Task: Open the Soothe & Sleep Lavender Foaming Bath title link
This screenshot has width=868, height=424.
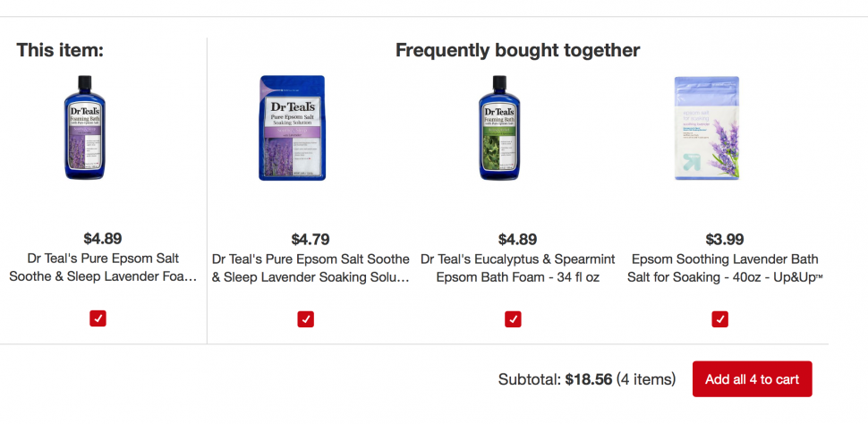Action: (103, 267)
